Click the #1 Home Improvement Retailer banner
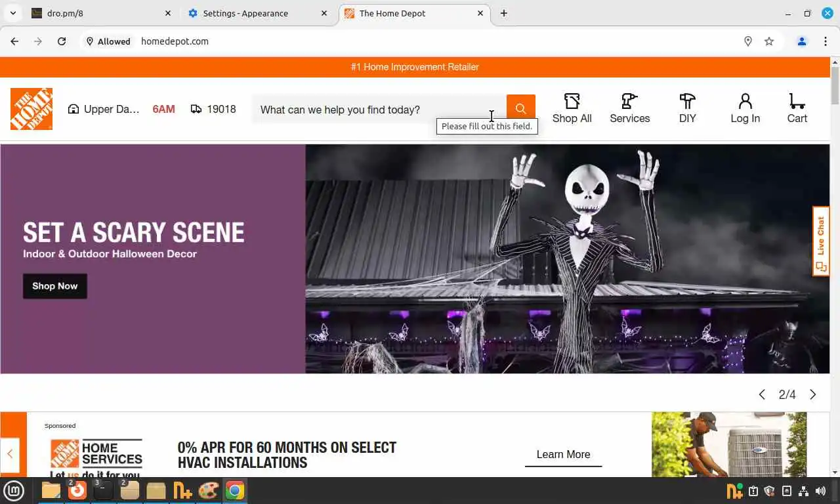 click(x=415, y=67)
